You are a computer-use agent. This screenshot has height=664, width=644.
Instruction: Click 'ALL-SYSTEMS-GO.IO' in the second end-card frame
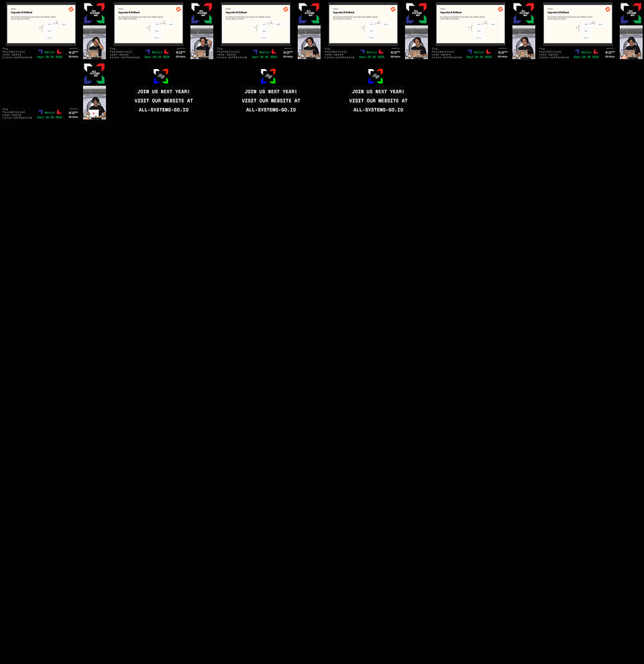[x=271, y=110]
